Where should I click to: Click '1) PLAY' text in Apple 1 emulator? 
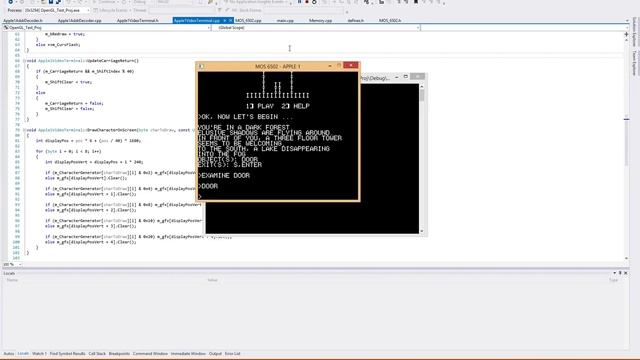coord(260,106)
